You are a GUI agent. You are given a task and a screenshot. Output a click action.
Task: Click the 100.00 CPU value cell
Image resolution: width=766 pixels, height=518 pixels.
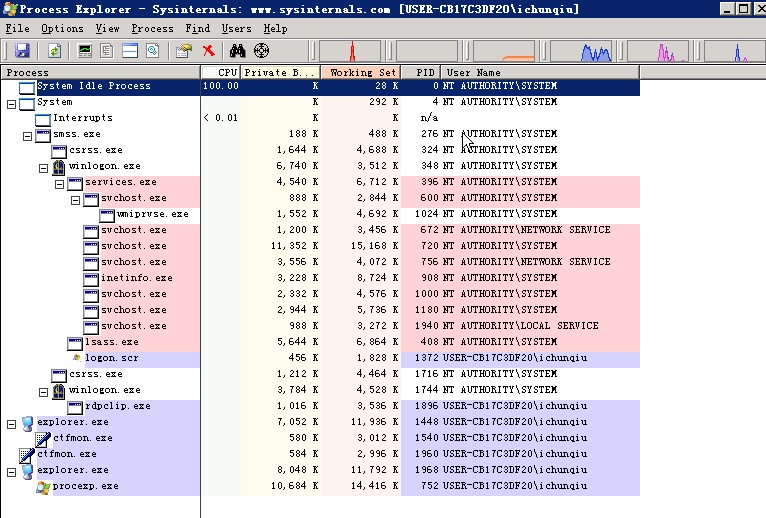coord(221,86)
